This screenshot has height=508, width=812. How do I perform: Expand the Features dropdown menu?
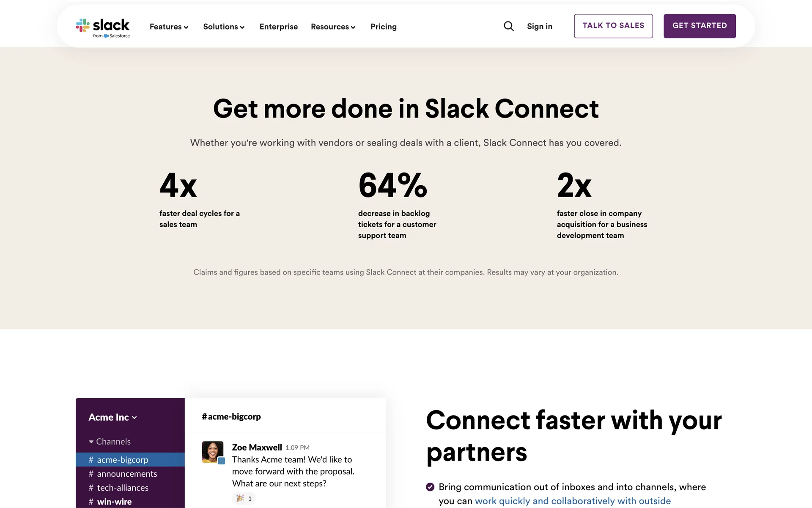169,27
